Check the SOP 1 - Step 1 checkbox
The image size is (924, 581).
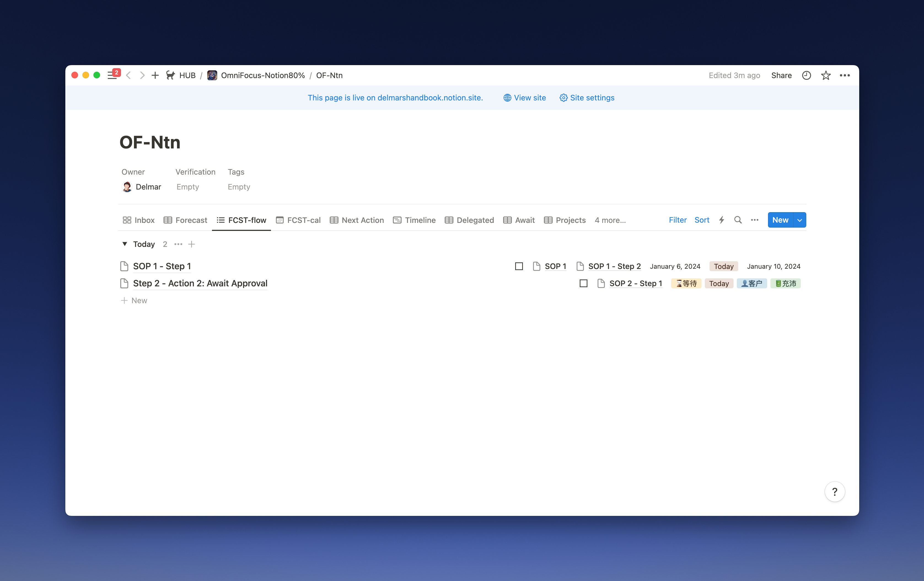[519, 266]
